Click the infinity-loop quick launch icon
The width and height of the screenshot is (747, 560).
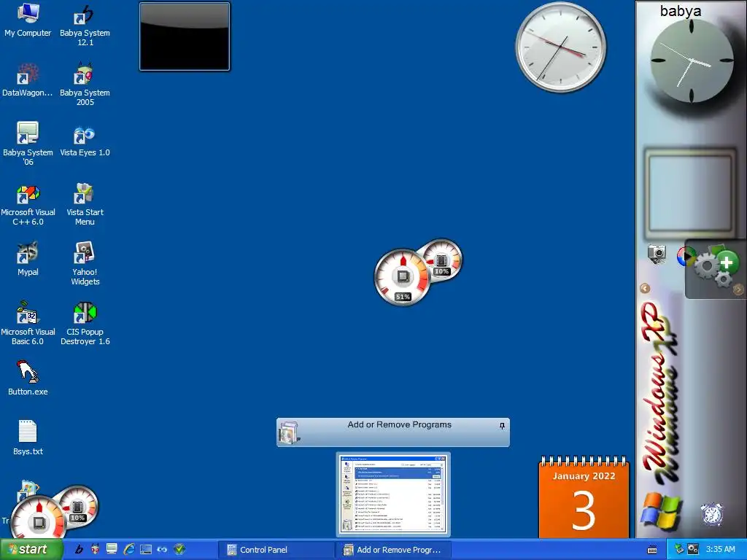[162, 550]
